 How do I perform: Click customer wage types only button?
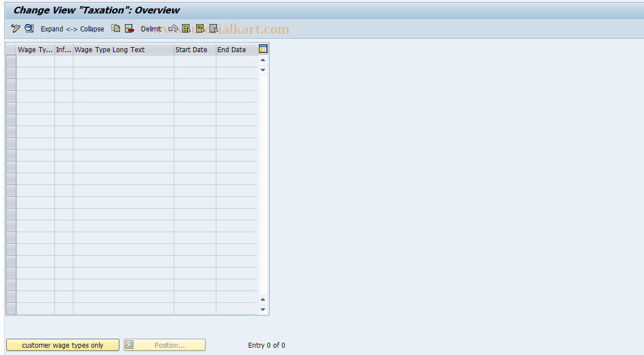[63, 345]
